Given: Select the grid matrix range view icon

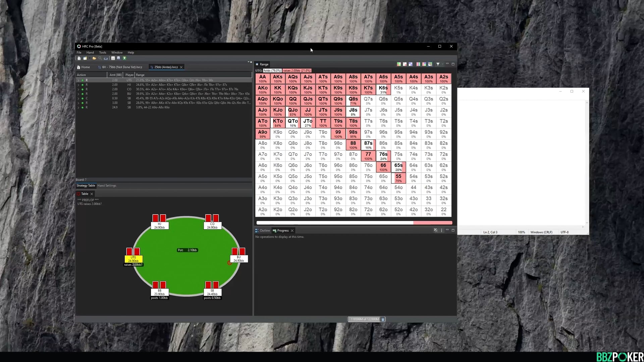Looking at the screenshot, I should [430, 64].
